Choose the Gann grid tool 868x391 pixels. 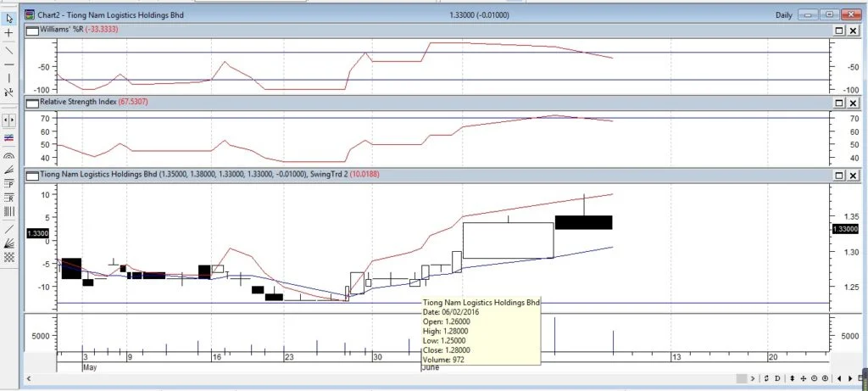pos(8,257)
